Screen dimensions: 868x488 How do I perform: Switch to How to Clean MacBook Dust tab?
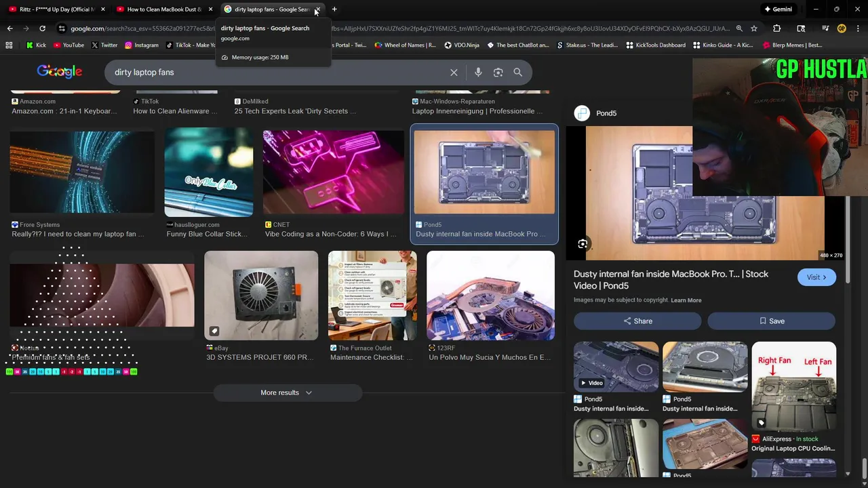point(163,9)
